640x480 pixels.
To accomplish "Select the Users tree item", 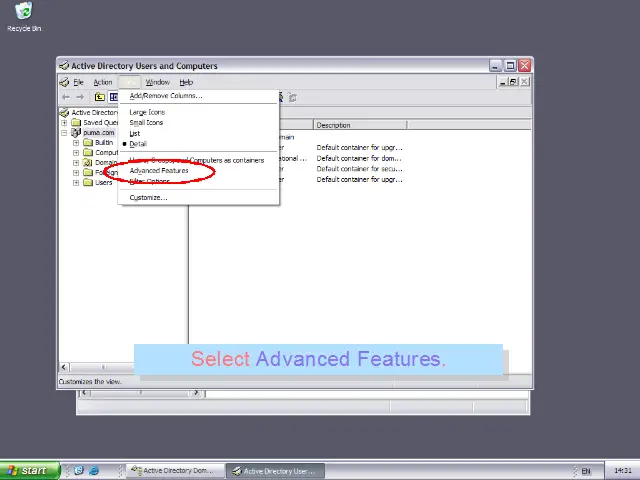I will coord(104,182).
